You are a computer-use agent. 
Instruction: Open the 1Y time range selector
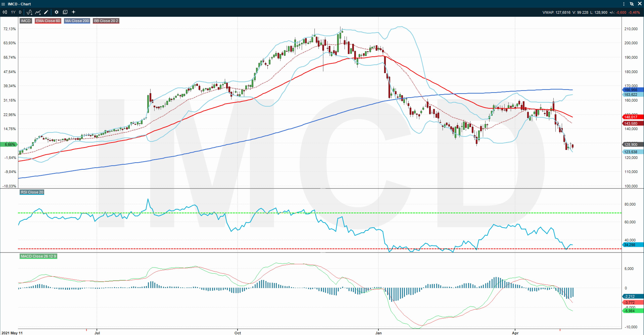coord(13,12)
